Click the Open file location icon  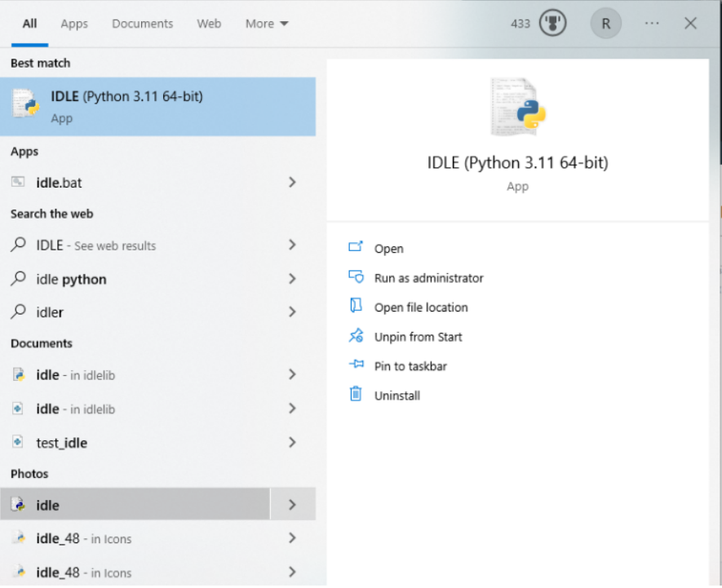pyautogui.click(x=356, y=306)
